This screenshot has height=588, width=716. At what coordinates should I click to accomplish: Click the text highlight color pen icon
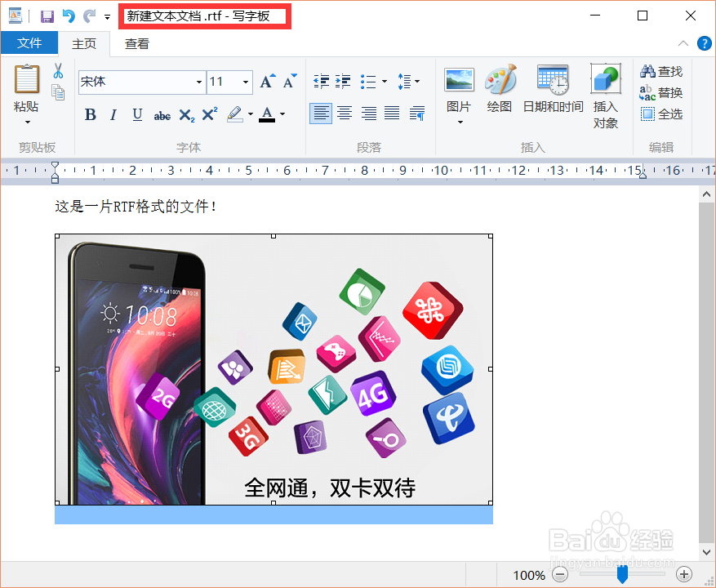click(x=234, y=114)
